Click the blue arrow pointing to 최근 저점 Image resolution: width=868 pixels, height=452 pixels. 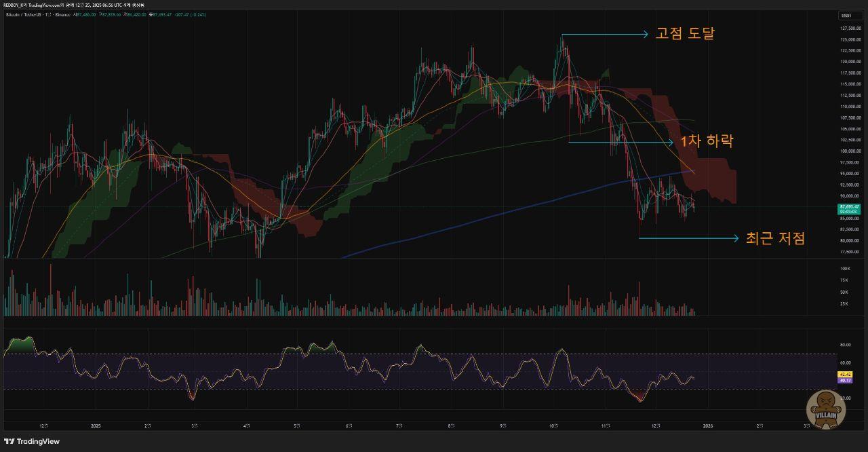(x=688, y=238)
